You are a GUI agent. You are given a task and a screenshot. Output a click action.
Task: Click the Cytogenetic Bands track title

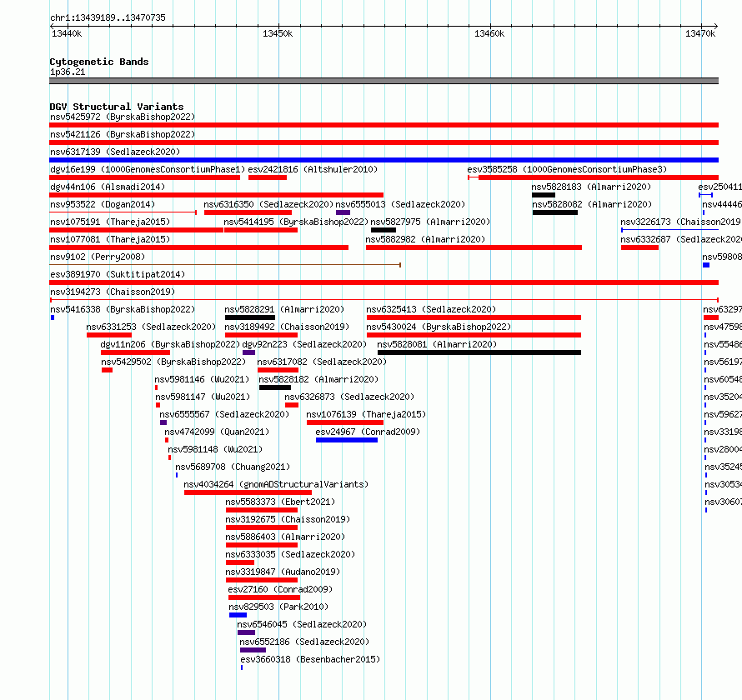coord(99,62)
